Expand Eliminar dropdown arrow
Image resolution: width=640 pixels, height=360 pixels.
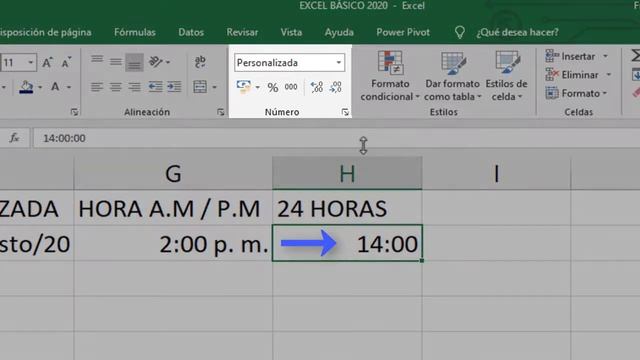tap(609, 75)
